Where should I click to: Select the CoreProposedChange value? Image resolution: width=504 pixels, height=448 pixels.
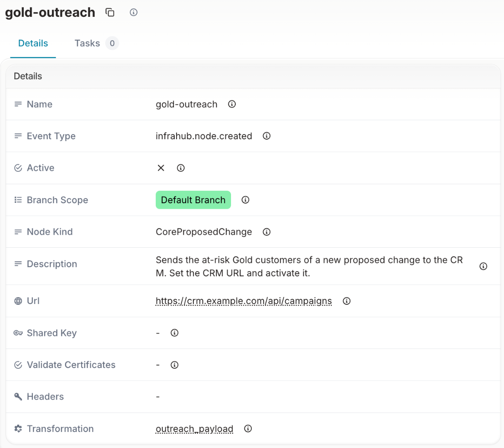click(x=204, y=232)
